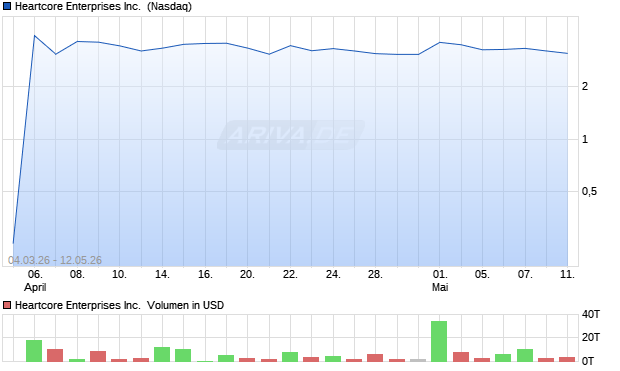Click the 'Mai' month label
This screenshot has height=371, width=620.
coord(440,288)
